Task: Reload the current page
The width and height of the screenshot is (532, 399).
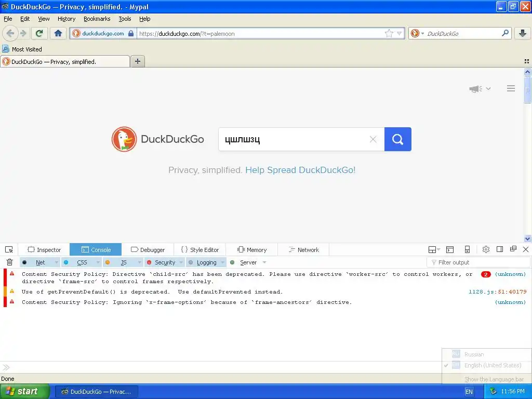Action: tap(39, 33)
